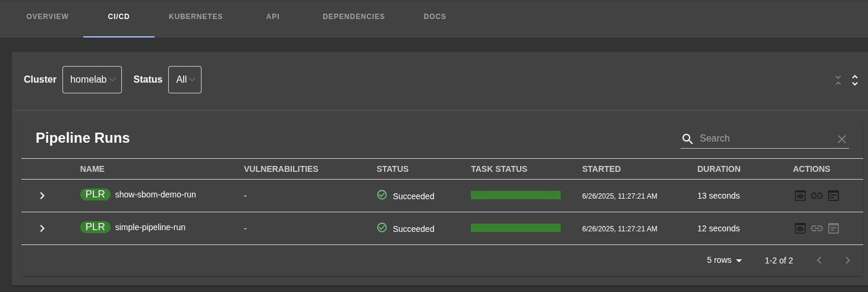
Task: Click the rightmost action icon for show-sbom-demo-run
Action: tap(834, 196)
